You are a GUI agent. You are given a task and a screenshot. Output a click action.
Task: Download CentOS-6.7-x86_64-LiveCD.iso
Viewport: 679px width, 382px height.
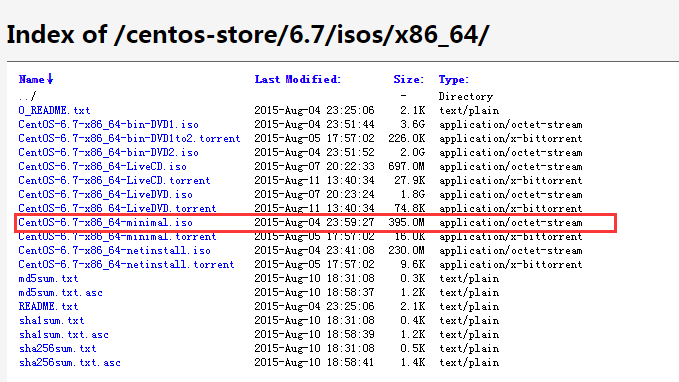coord(102,166)
